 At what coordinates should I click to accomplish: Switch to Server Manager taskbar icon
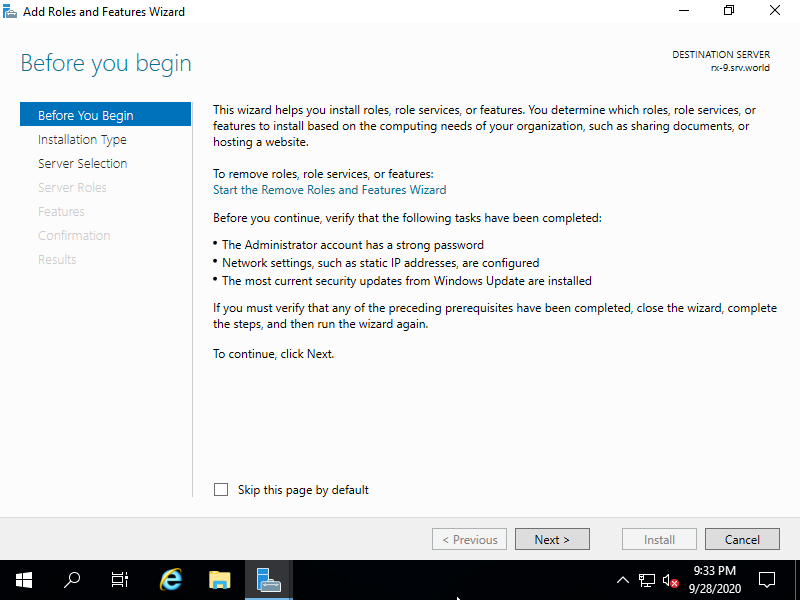click(x=268, y=580)
